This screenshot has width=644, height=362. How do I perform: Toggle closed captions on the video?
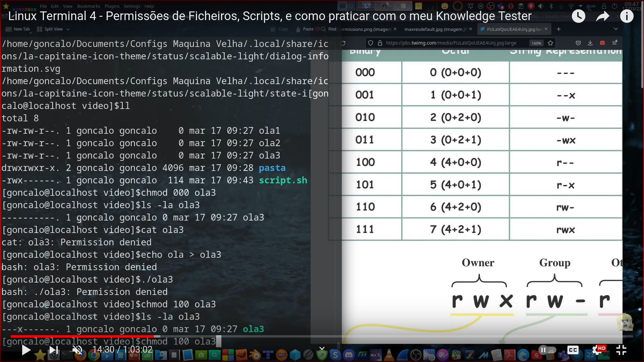[x=573, y=350]
